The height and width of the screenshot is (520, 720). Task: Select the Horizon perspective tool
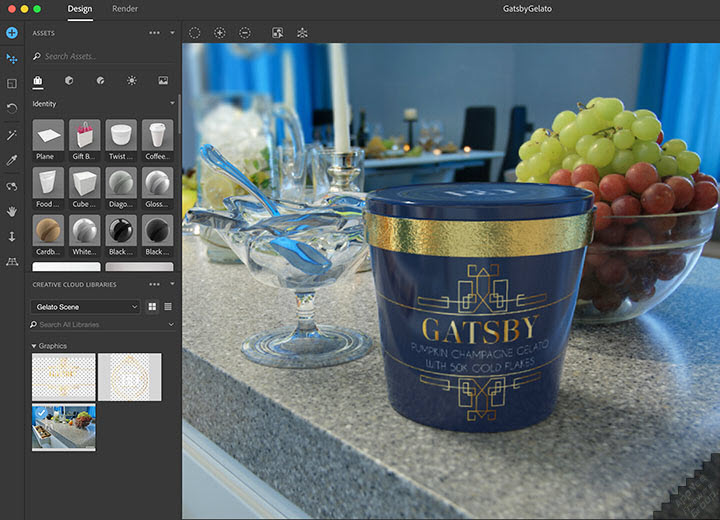click(x=12, y=262)
